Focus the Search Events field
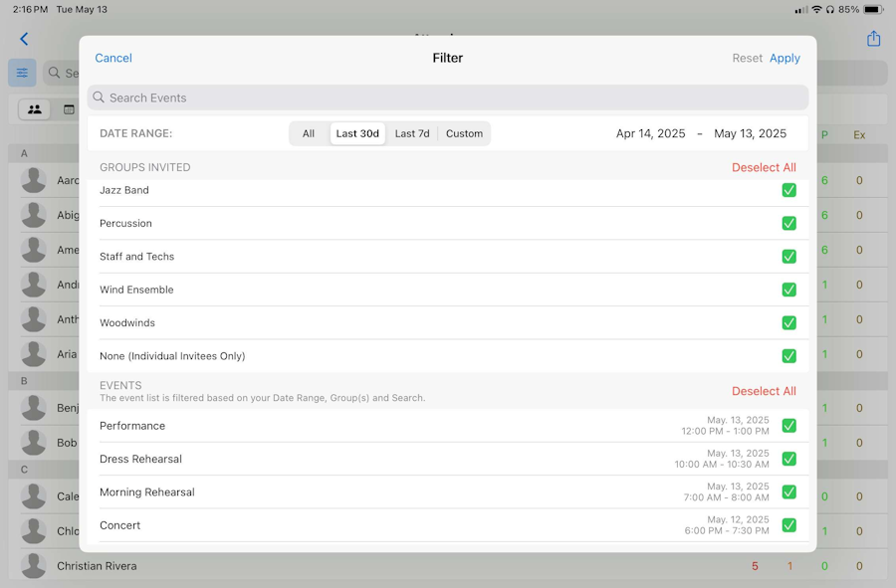Viewport: 896px width, 588px height. click(447, 98)
